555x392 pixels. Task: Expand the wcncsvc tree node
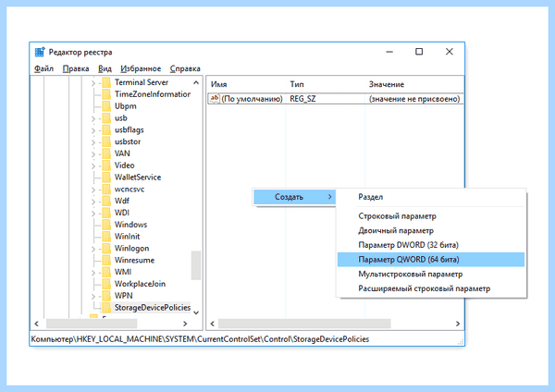(93, 190)
